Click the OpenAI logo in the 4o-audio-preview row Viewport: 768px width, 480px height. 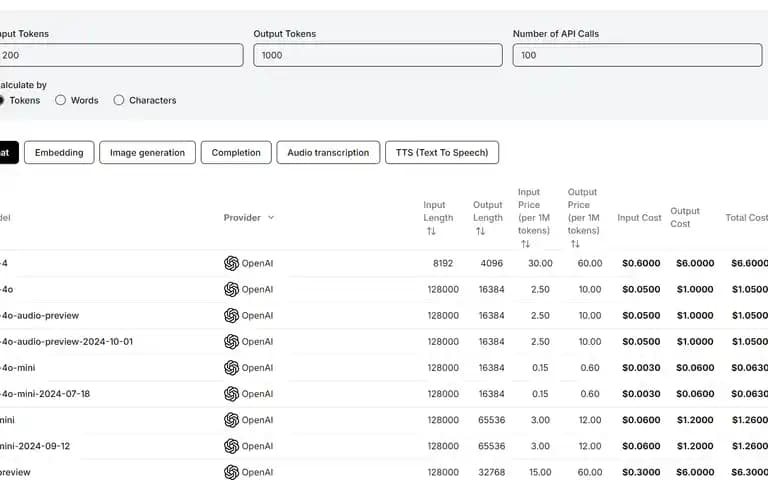231,315
